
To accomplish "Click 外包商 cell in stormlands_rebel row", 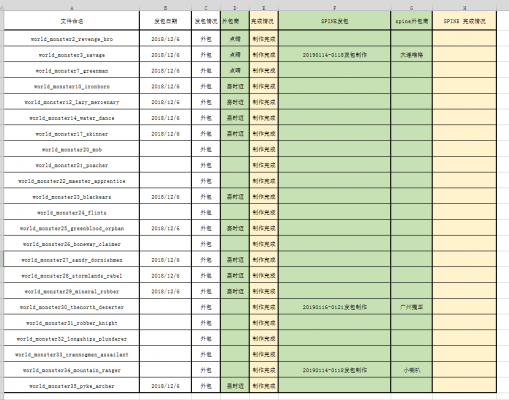I will click(235, 276).
